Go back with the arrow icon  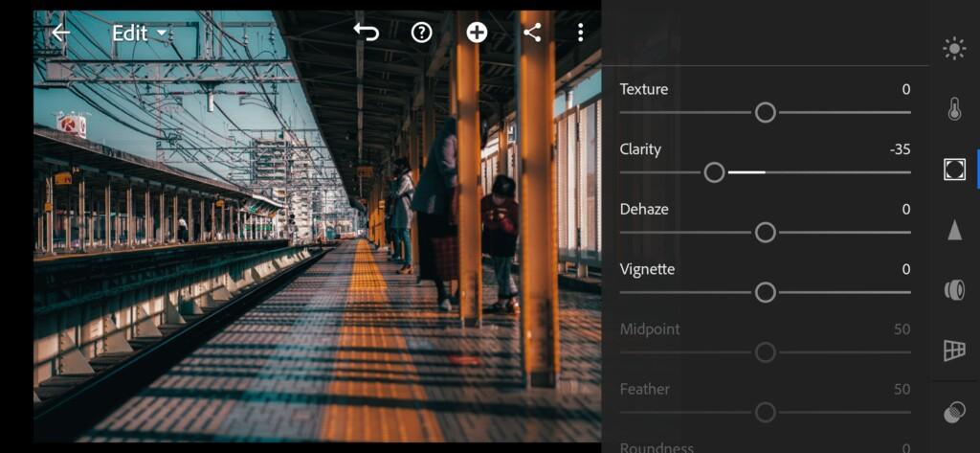60,33
